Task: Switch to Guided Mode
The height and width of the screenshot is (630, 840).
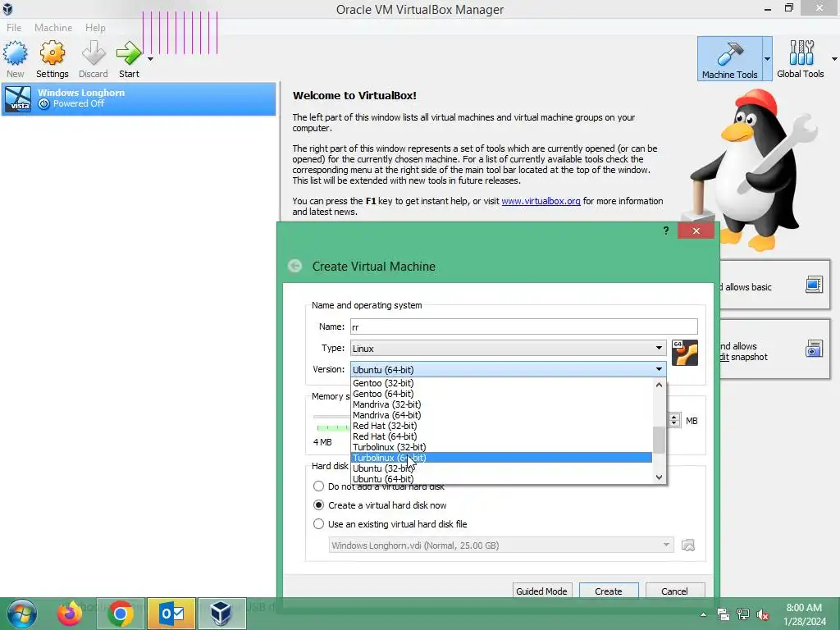Action: tap(541, 591)
